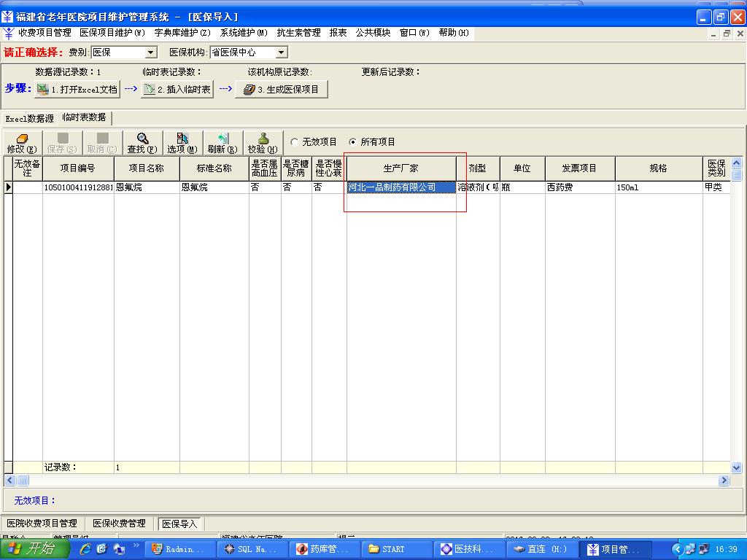Open the 公共模块 menu
The image size is (747, 560).
click(x=373, y=33)
